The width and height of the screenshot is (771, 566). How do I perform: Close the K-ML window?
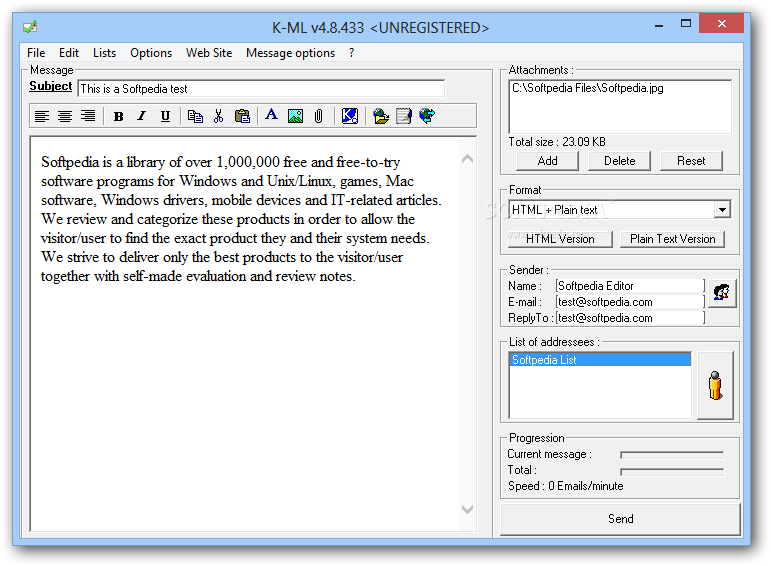[x=721, y=24]
